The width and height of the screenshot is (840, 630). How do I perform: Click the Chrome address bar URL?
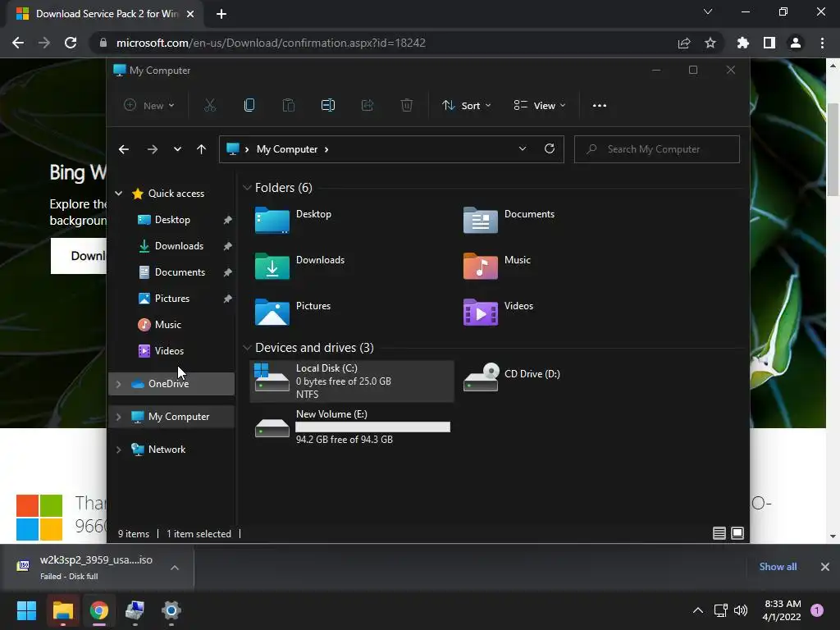coord(271,43)
